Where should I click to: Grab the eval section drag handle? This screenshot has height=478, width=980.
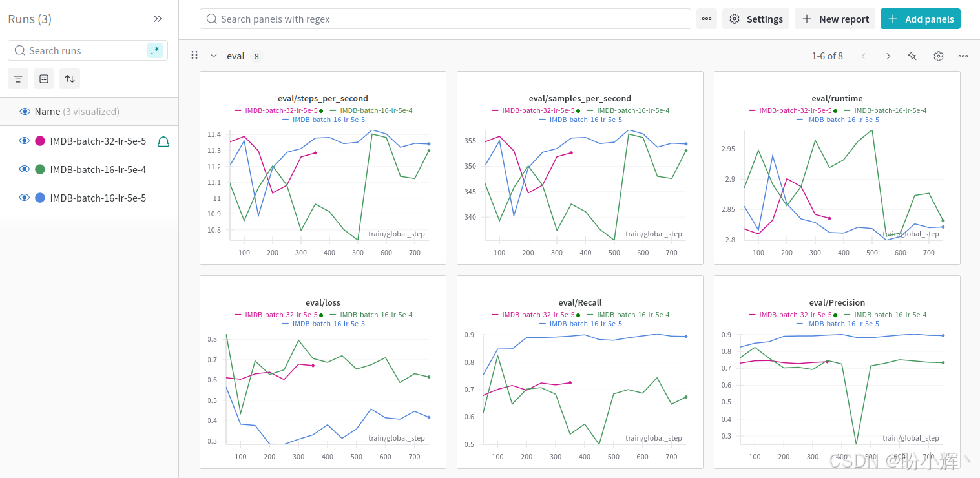pos(194,56)
